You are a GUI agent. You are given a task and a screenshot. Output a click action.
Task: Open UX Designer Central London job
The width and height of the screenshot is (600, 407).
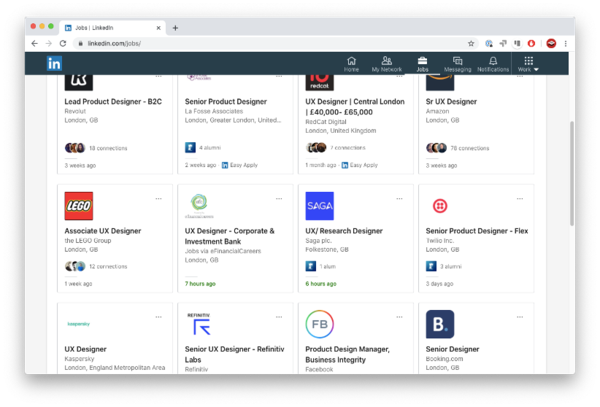click(x=355, y=107)
